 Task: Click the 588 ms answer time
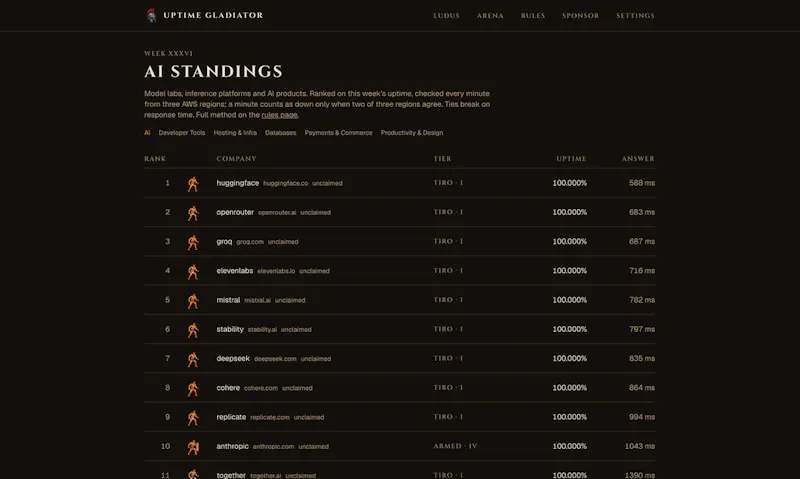642,183
